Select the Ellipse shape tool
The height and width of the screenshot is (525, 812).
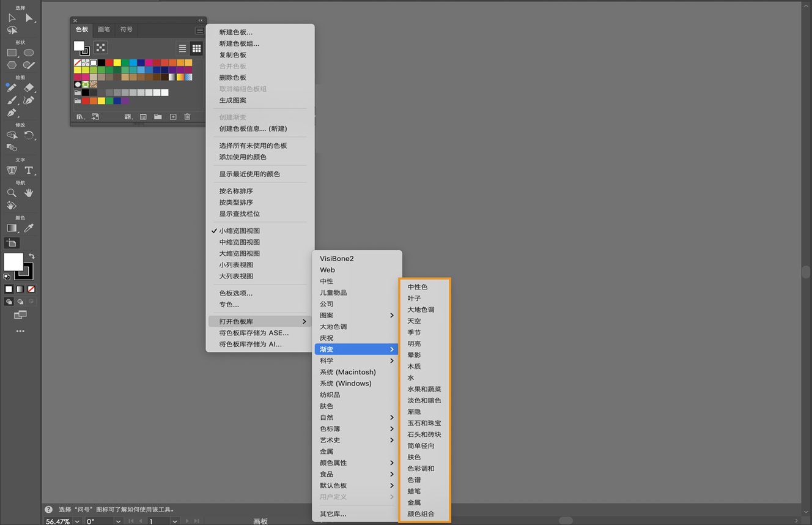click(29, 53)
